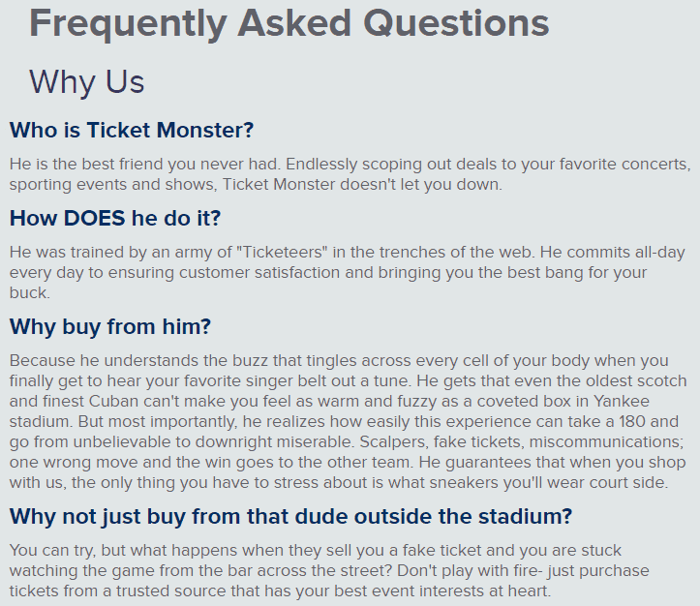Click the 'trusted source' closing line

(281, 591)
